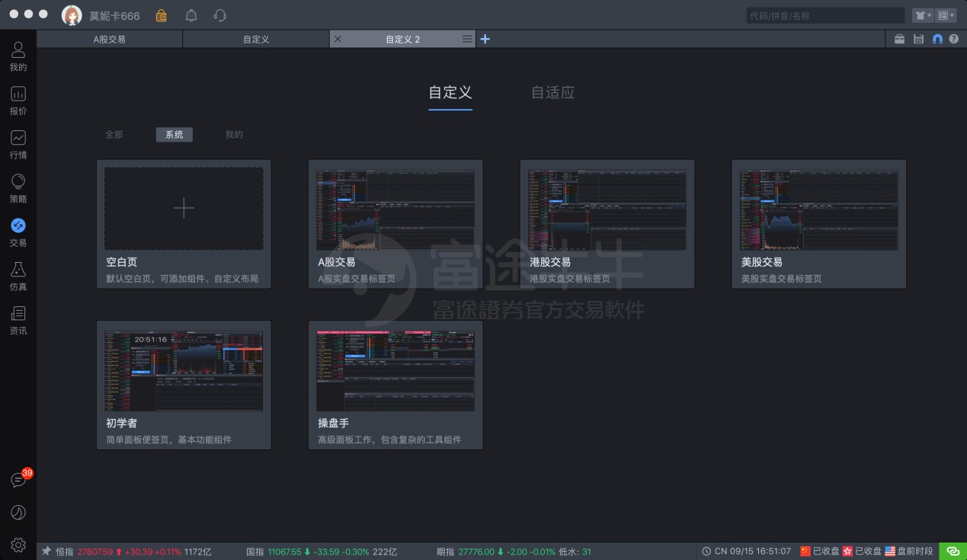Open messages icon with 39 badge

click(18, 480)
